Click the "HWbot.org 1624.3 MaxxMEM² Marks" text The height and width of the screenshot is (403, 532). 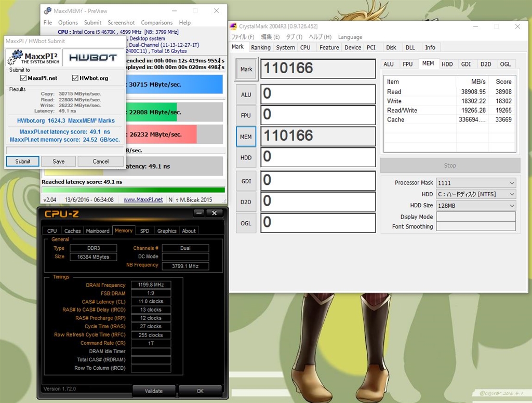pyautogui.click(x=66, y=121)
